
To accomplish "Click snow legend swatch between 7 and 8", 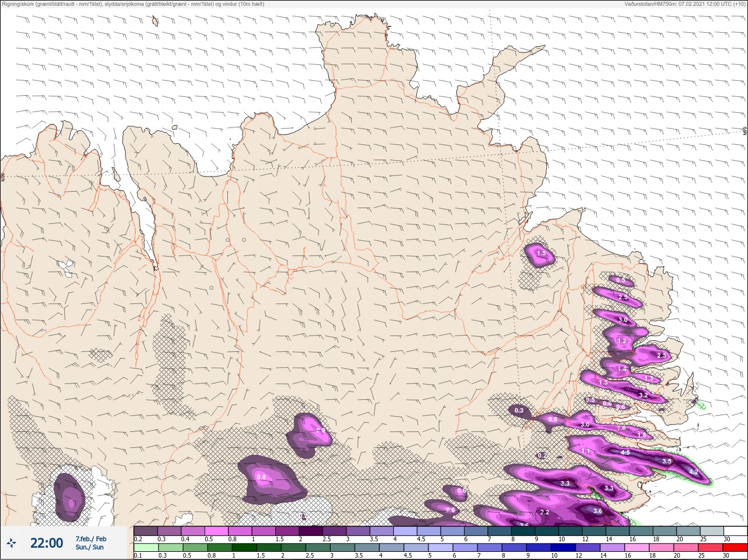I will (x=501, y=531).
